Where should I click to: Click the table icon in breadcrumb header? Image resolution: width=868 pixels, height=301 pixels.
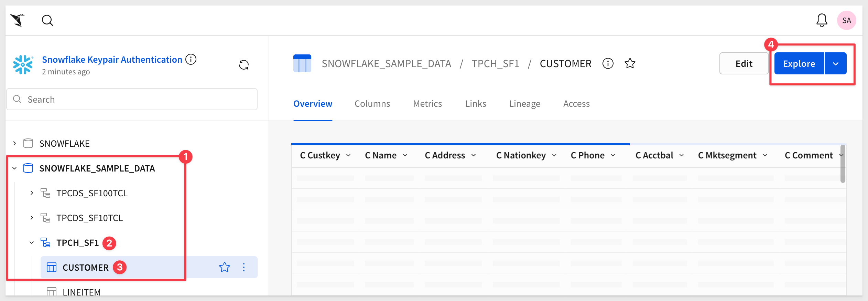tap(302, 63)
